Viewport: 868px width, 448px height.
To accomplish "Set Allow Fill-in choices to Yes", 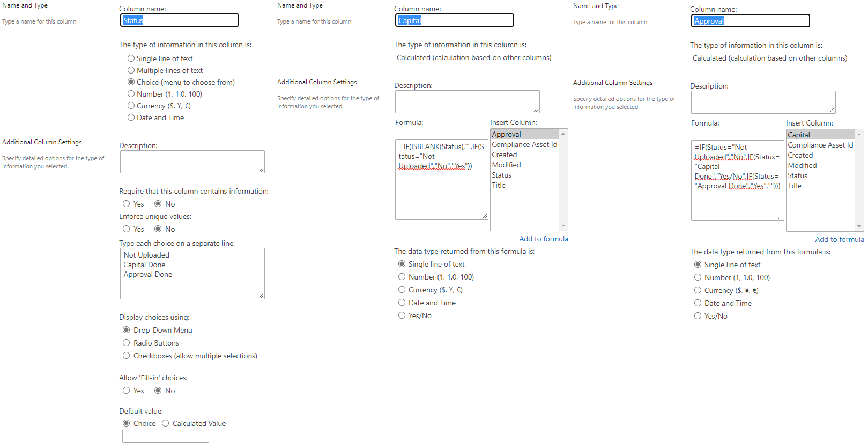I will coord(126,391).
